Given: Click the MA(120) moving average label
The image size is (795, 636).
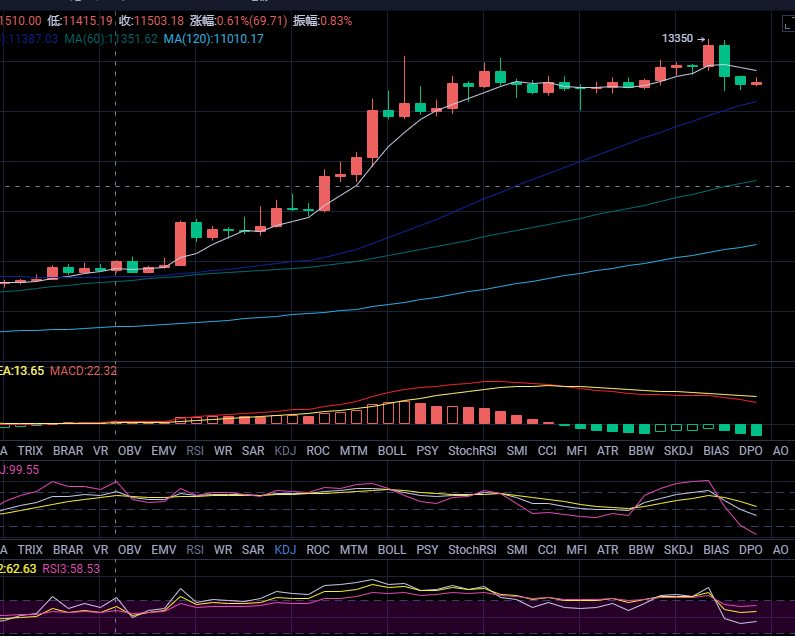Looking at the screenshot, I should (x=213, y=39).
